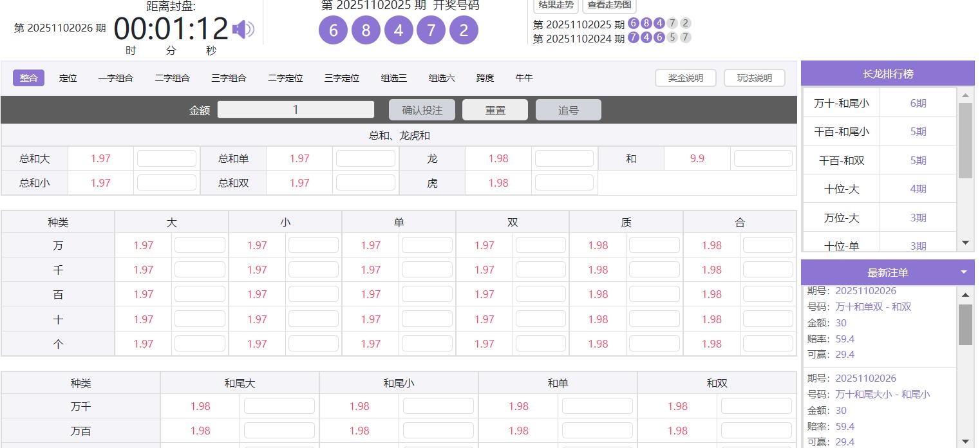Switch to the 组选六 tab
The image size is (980, 448).
coord(442,77)
